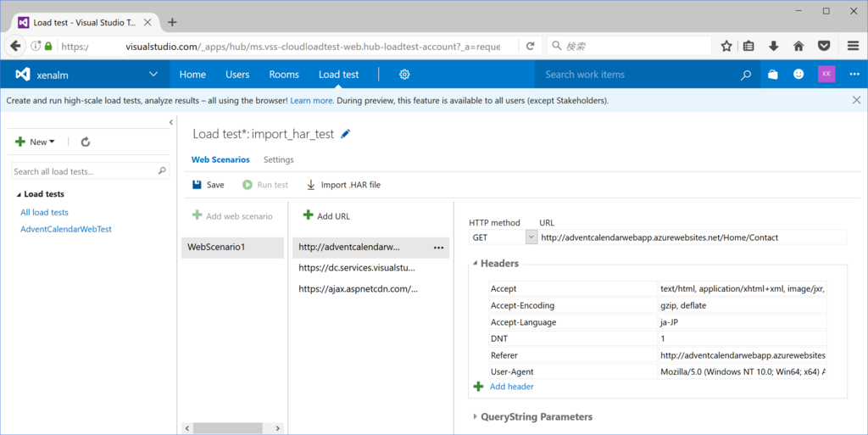Screen dimensions: 868x435
Task: Click the Accept-Encoding value gzip, deflate
Action: click(743, 305)
